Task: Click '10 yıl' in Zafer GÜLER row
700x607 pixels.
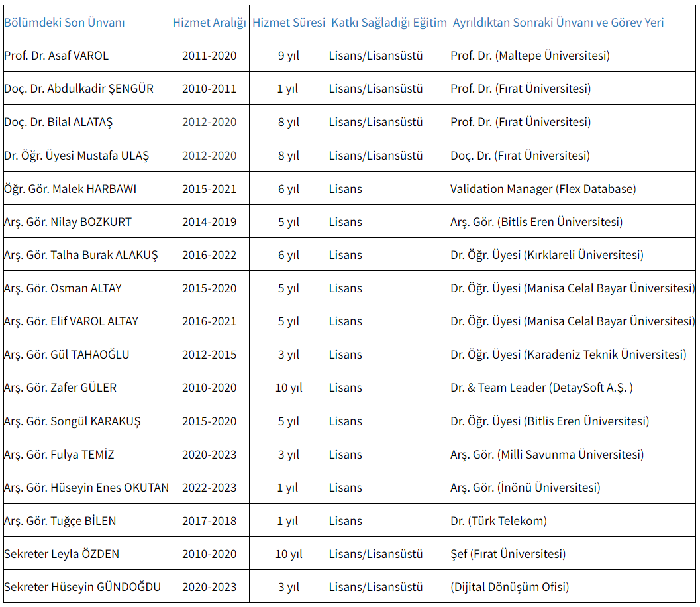Action: point(289,388)
